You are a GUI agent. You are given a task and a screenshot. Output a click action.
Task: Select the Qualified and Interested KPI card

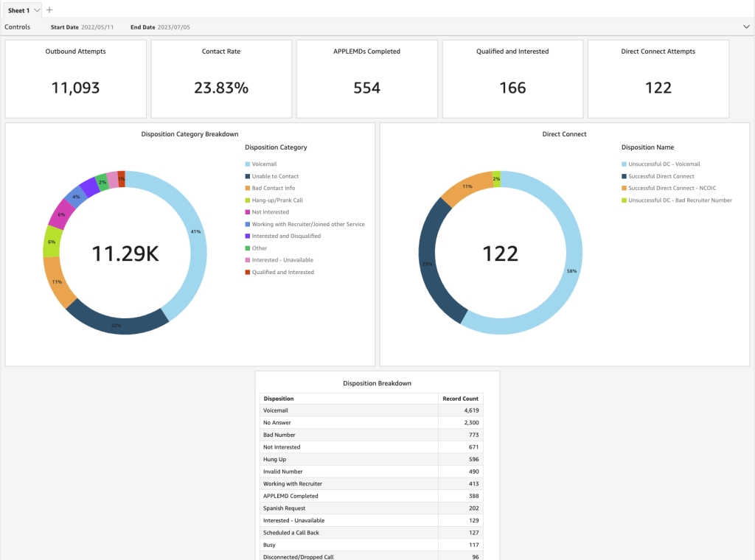pyautogui.click(x=512, y=77)
